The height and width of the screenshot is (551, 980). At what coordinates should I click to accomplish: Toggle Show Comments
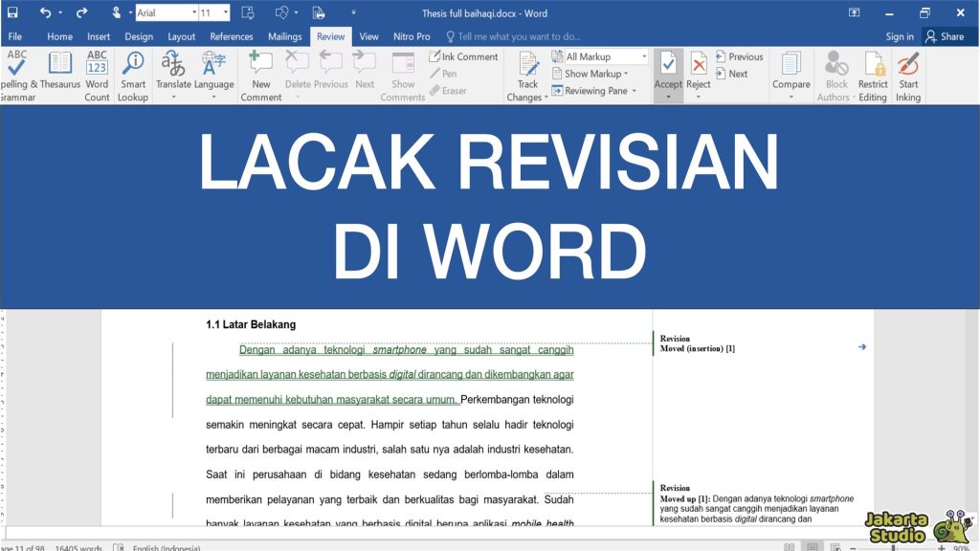(x=403, y=76)
